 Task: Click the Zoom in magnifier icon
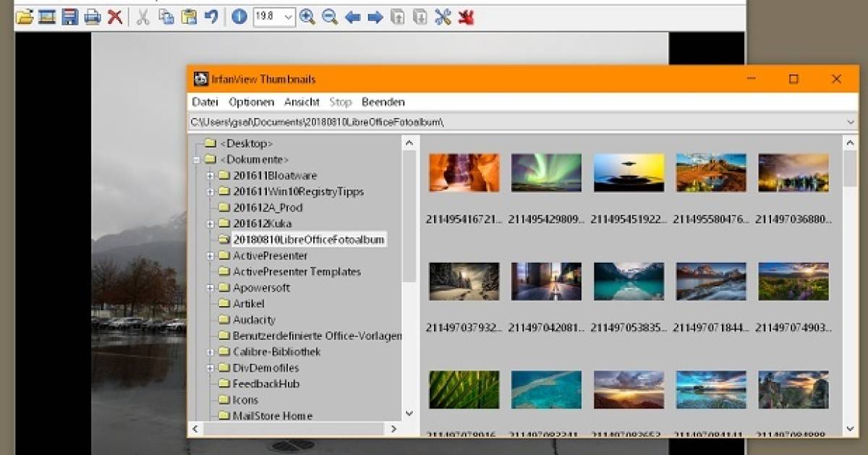(x=307, y=17)
